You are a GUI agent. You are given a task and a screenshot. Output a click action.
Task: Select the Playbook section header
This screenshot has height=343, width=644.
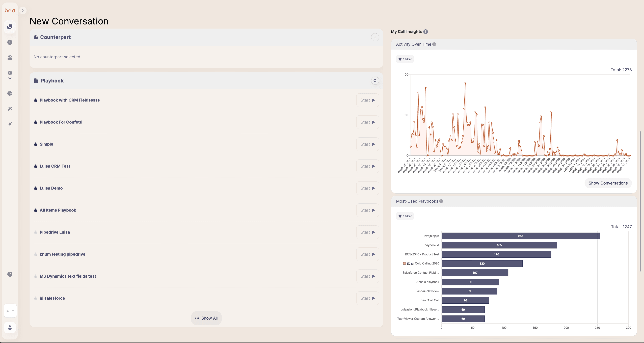point(206,81)
